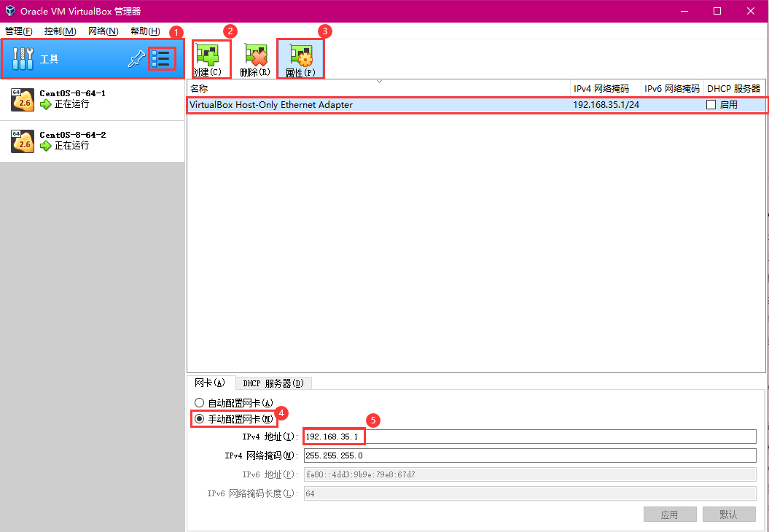Image resolution: width=769 pixels, height=532 pixels.
Task: Click the IPv4 netmask field 255.255.255.0
Action: (x=530, y=455)
